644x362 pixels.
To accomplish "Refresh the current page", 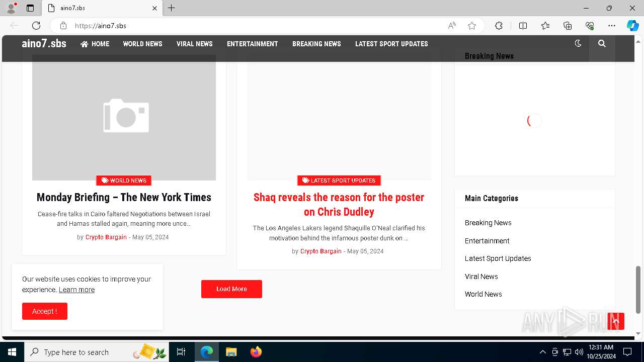I will [36, 26].
